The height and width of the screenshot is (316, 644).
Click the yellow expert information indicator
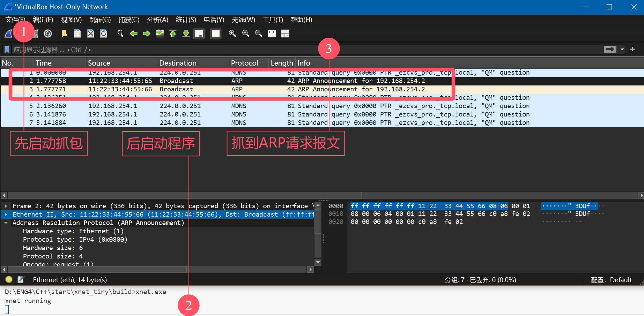pos(9,279)
